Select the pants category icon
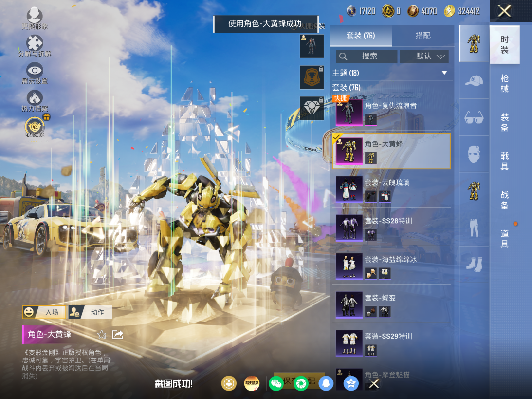Image resolution: width=532 pixels, height=399 pixels. click(x=474, y=228)
